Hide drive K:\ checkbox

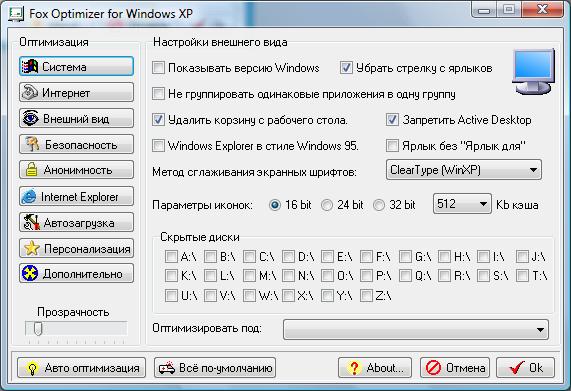coord(171,275)
